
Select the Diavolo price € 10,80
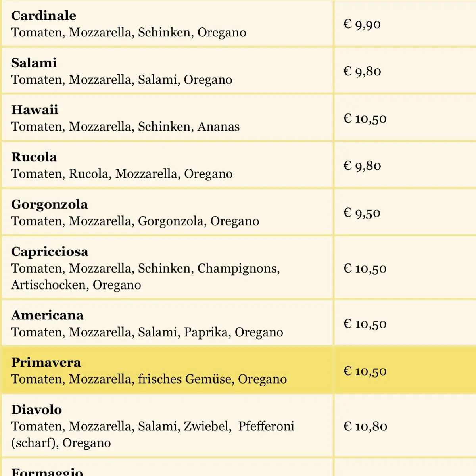(365, 426)
